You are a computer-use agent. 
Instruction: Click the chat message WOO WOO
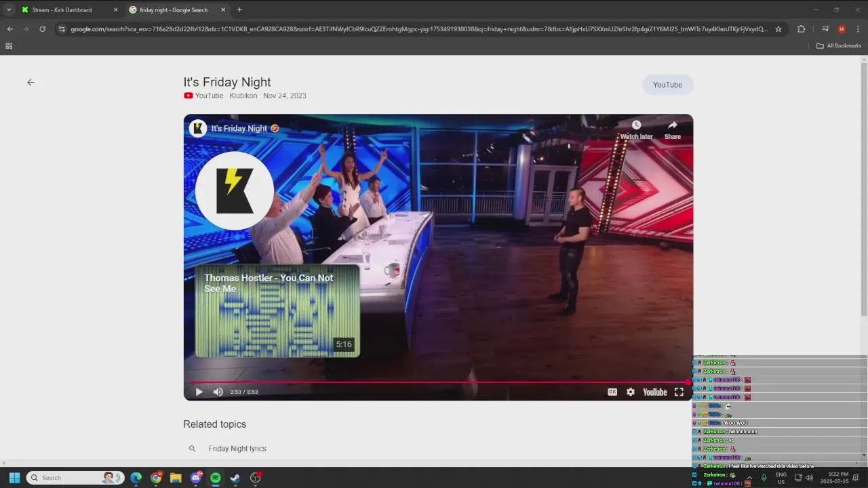point(736,423)
